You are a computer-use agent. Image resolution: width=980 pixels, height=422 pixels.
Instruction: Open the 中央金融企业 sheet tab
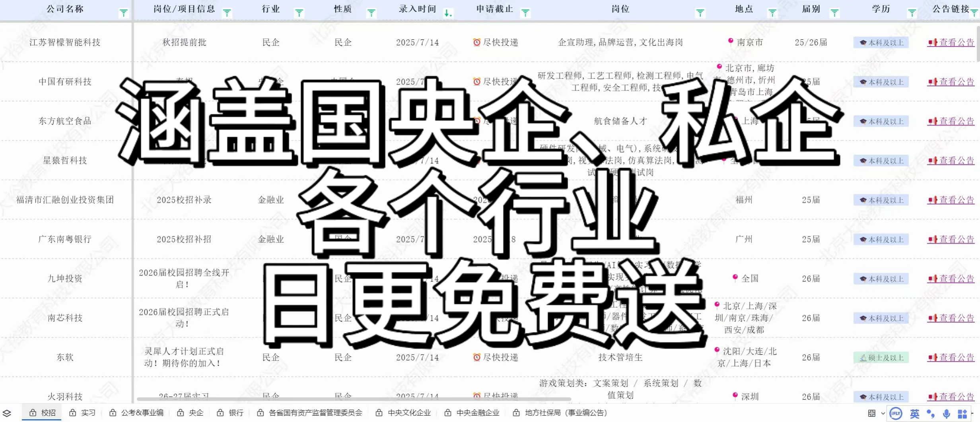click(x=472, y=413)
